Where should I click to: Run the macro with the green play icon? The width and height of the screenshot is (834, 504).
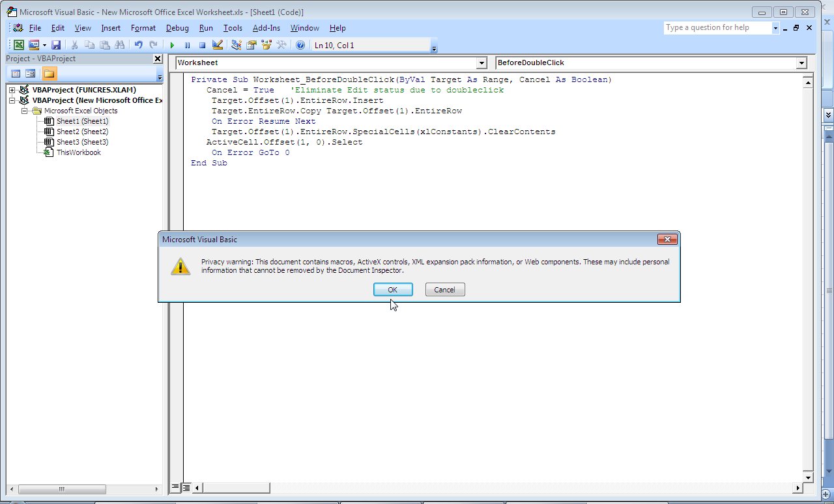[x=172, y=45]
